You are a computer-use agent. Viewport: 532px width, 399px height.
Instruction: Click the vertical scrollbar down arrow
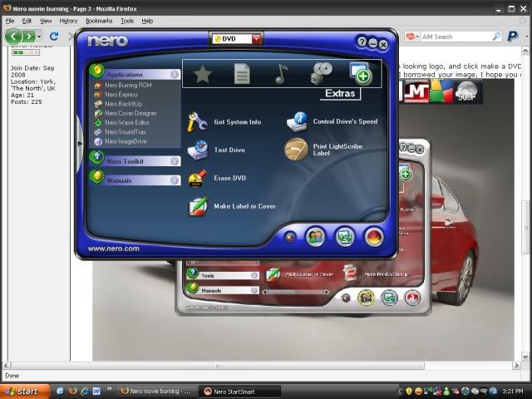coord(525,357)
